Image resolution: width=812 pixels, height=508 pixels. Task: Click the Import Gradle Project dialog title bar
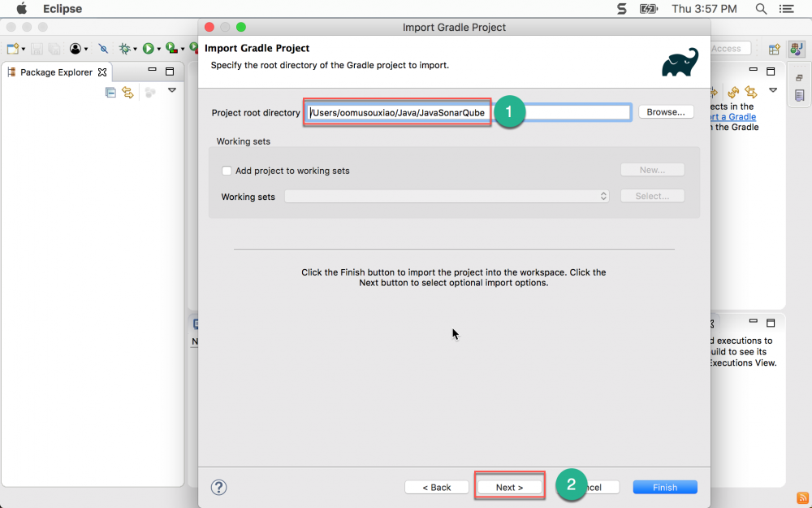(454, 27)
